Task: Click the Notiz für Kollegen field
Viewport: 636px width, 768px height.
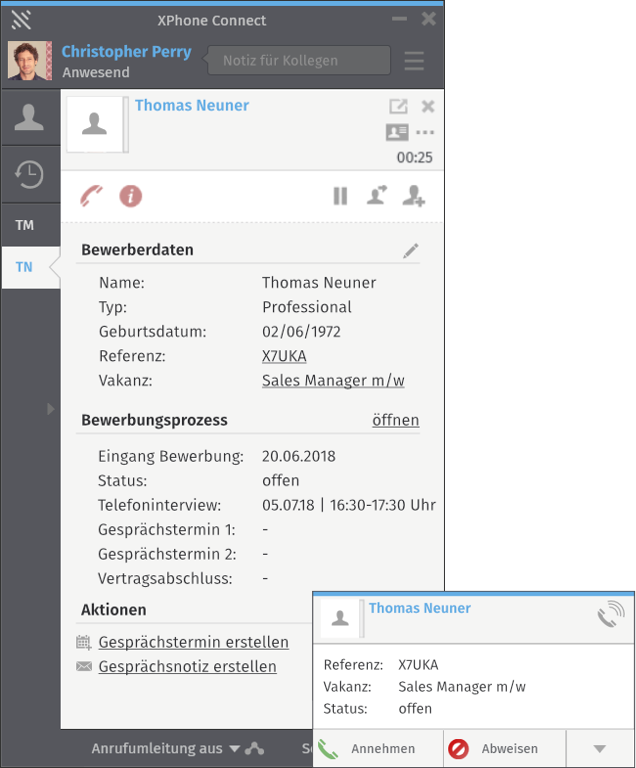Action: [299, 60]
